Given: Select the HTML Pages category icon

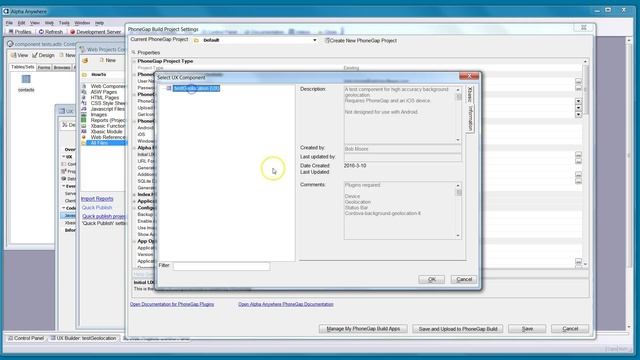Looking at the screenshot, I should tap(84, 98).
